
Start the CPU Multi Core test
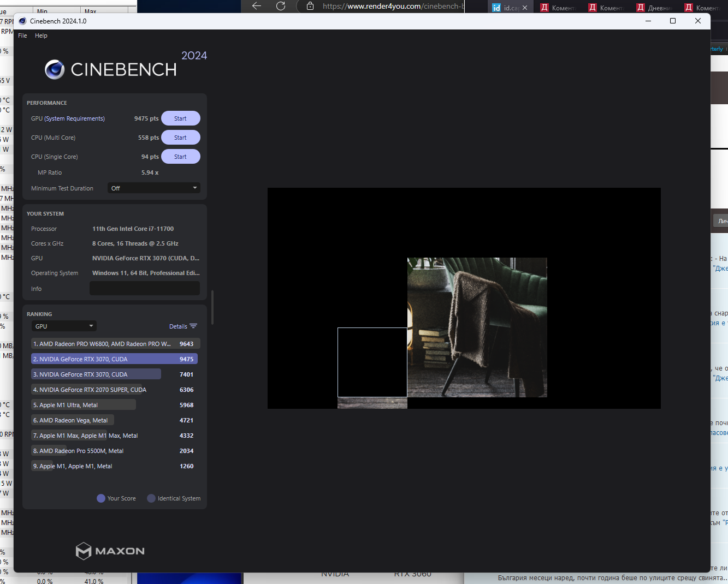pos(180,138)
